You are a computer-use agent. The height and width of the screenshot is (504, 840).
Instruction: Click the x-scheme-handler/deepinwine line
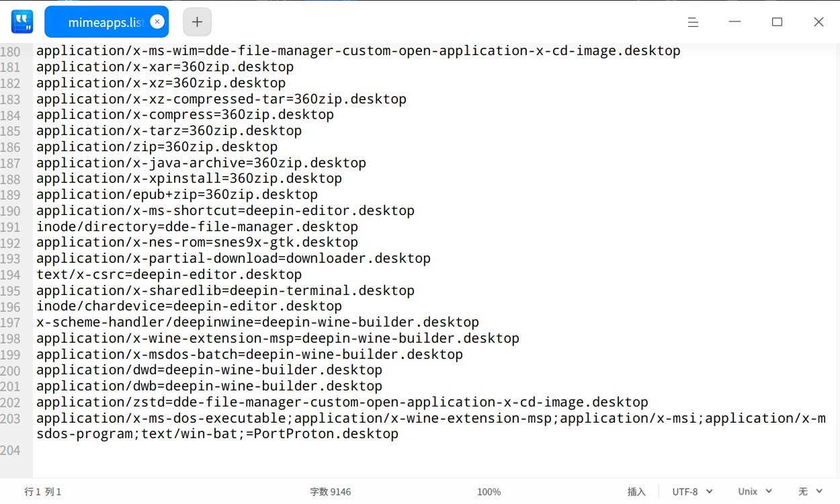[x=257, y=323]
